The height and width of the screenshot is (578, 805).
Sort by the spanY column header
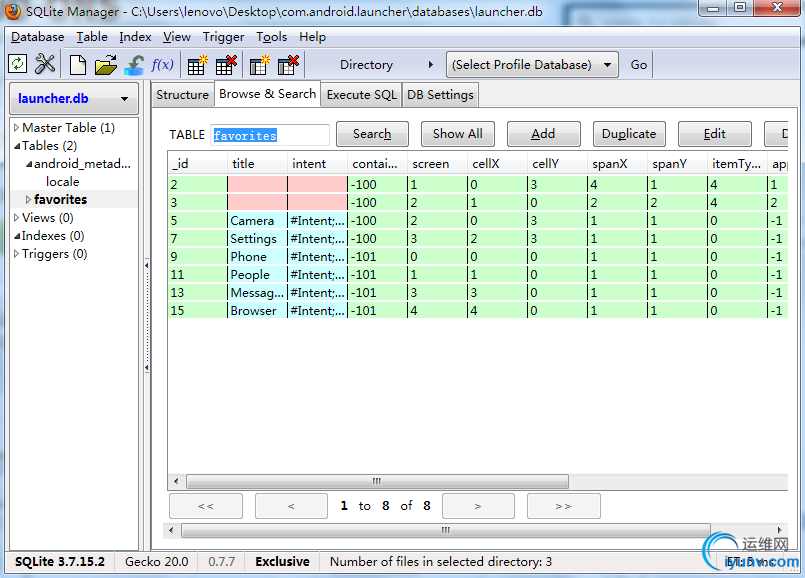(x=677, y=164)
